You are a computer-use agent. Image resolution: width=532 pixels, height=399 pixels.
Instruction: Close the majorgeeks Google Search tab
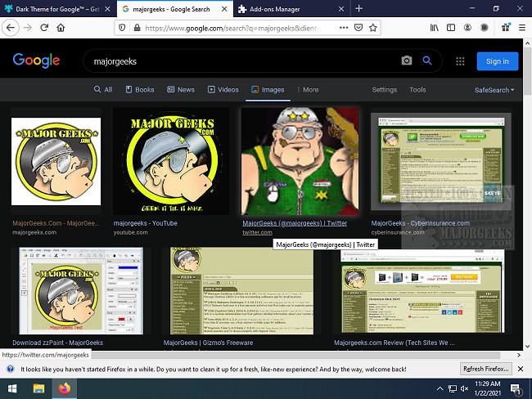click(x=224, y=9)
